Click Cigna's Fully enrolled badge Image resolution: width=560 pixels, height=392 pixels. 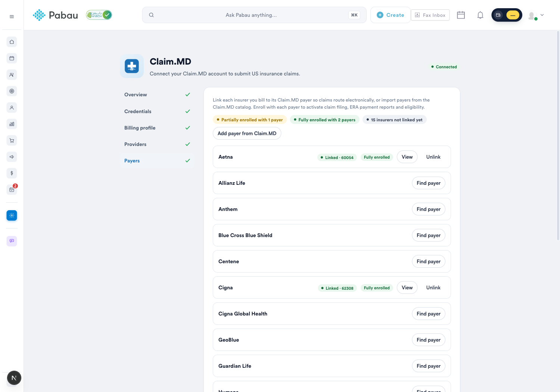click(x=377, y=288)
